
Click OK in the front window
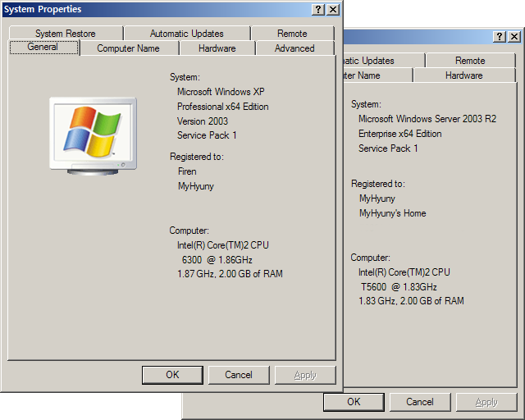point(172,375)
